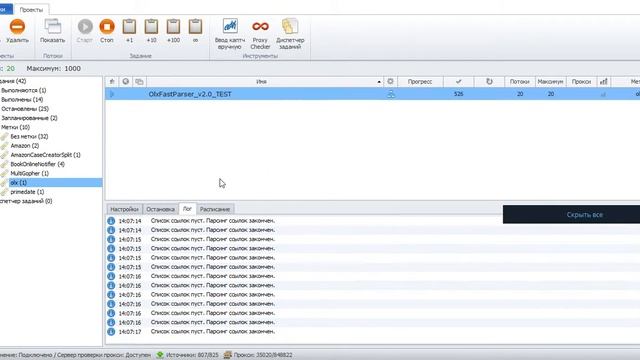Viewport: 640px width, 360px height.
Task: Switch to the Проекты ribbon tab
Action: tap(31, 9)
